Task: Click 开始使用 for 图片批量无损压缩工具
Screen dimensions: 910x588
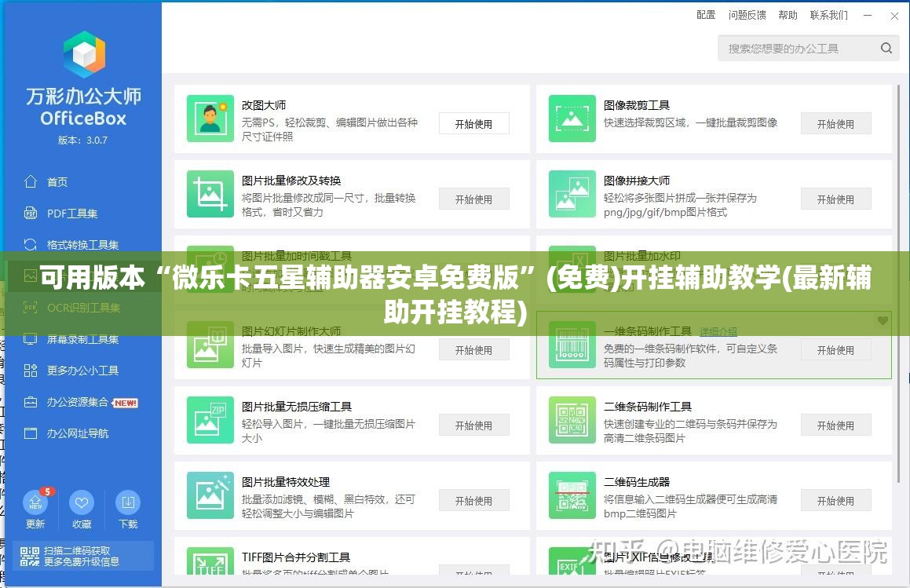Action: point(473,425)
